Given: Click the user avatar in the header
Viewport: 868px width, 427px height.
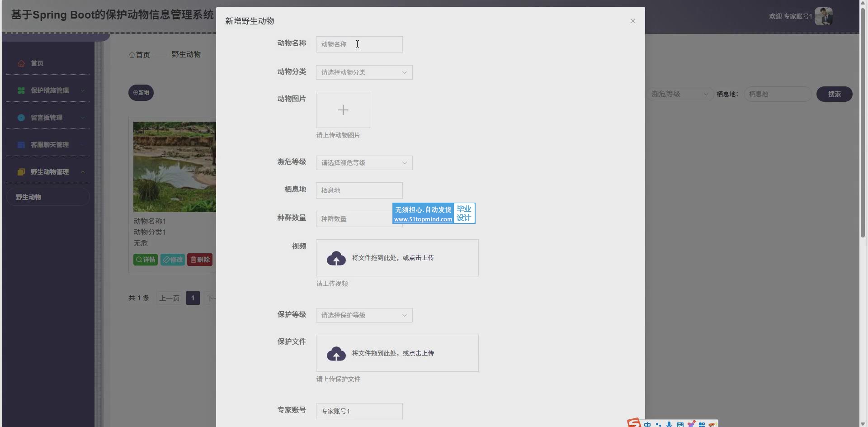Looking at the screenshot, I should click(823, 16).
